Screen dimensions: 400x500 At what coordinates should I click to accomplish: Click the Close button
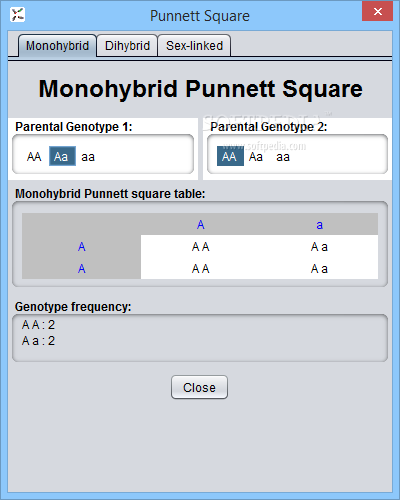[199, 387]
